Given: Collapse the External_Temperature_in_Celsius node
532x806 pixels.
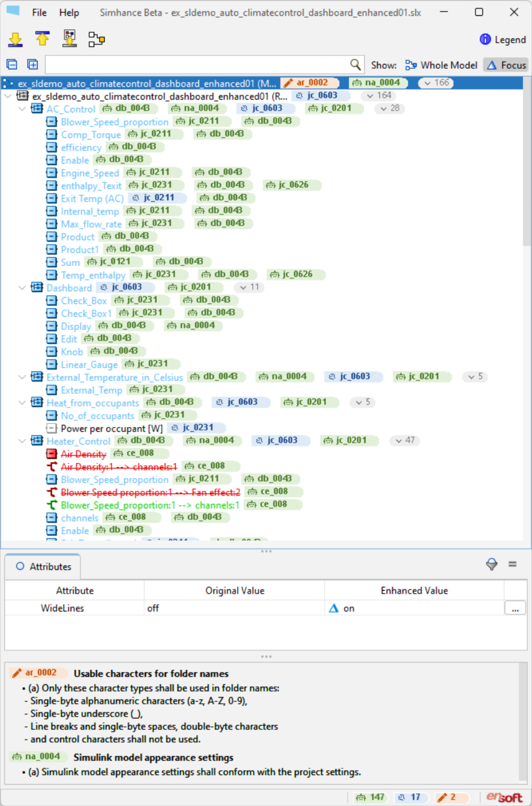Looking at the screenshot, I should 22,377.
